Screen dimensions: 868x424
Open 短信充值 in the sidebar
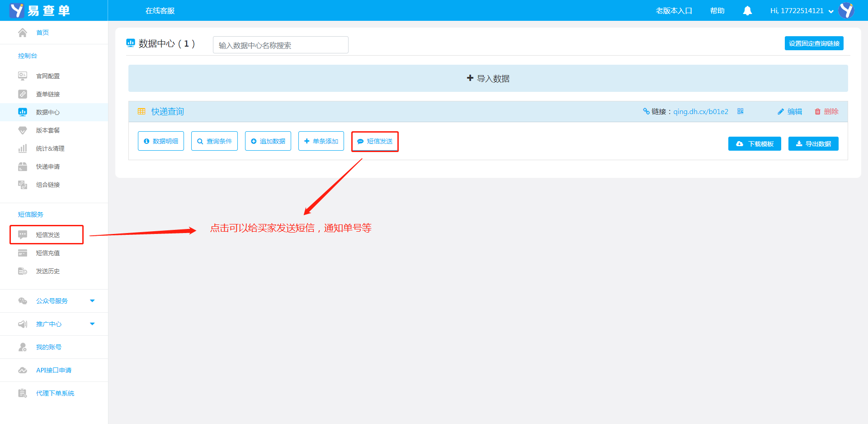pyautogui.click(x=47, y=253)
